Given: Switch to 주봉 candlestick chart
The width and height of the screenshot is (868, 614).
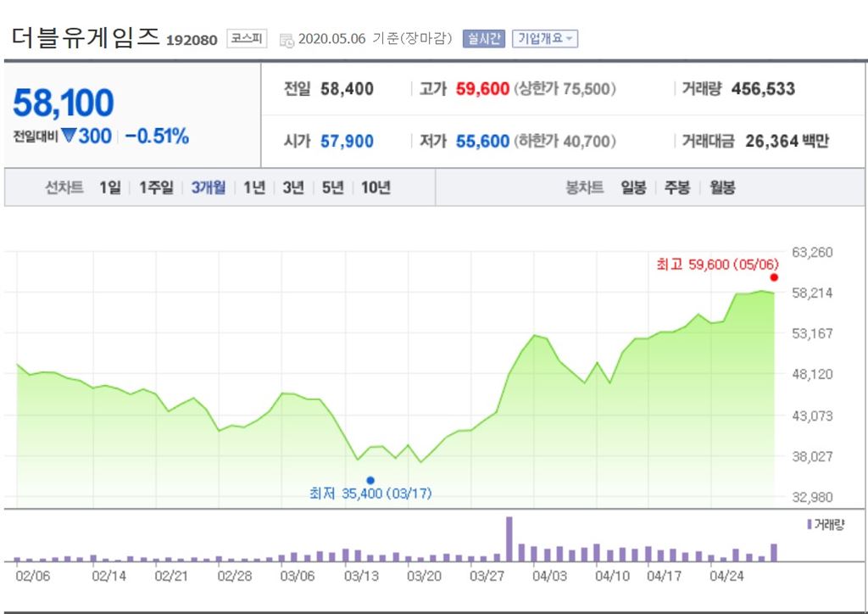Looking at the screenshot, I should point(677,187).
